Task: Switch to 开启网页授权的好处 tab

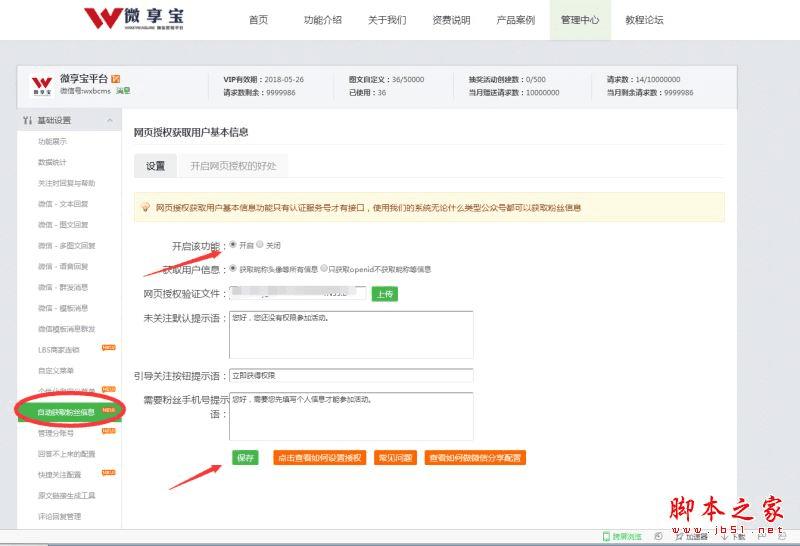Action: point(233,166)
